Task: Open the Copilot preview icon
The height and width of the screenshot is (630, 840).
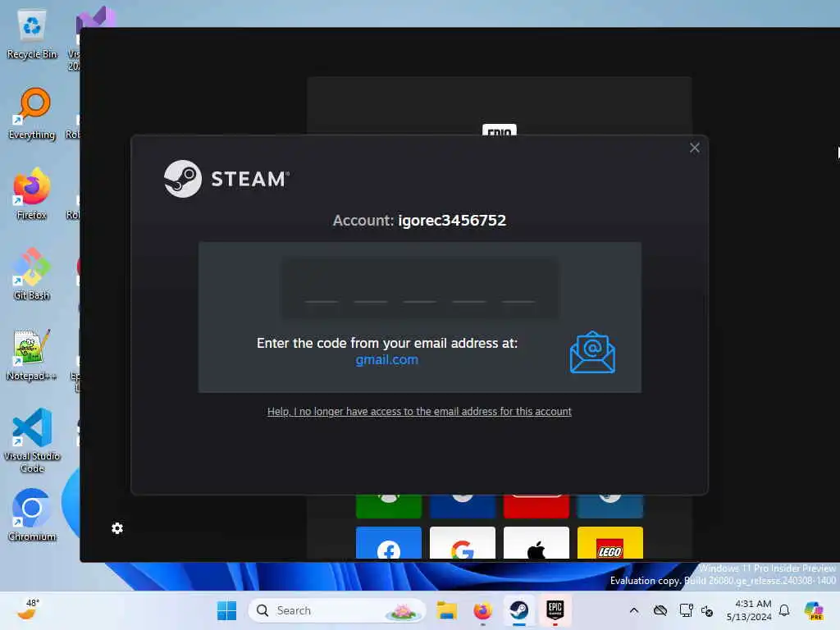Action: tap(814, 610)
